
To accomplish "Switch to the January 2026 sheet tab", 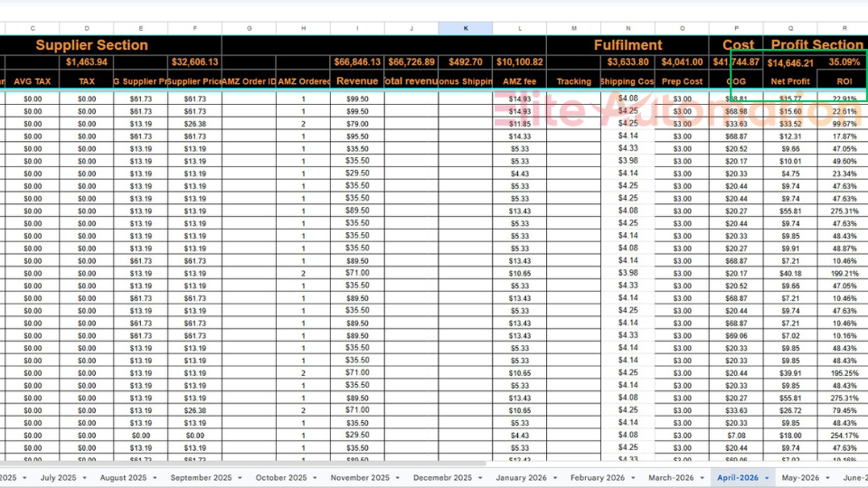I will point(521,477).
